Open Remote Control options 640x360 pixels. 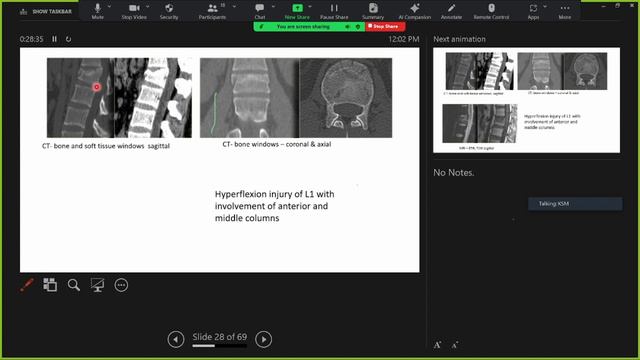point(491,11)
